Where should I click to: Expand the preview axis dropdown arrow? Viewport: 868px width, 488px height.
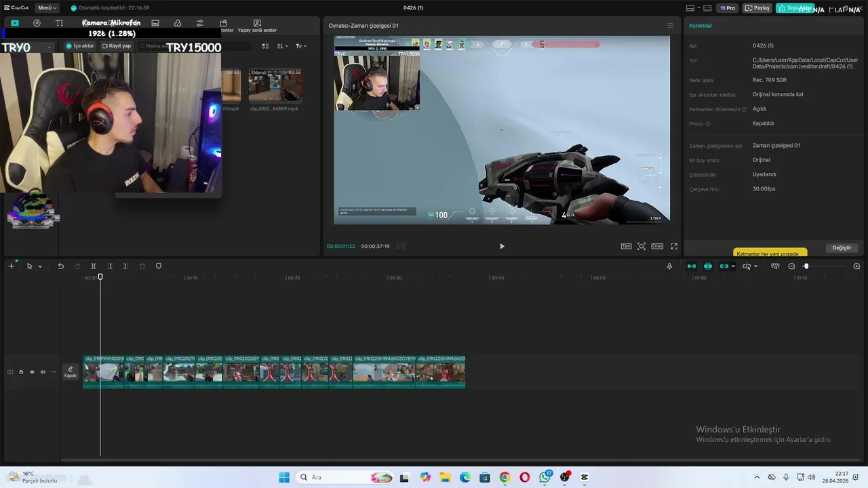[755, 266]
